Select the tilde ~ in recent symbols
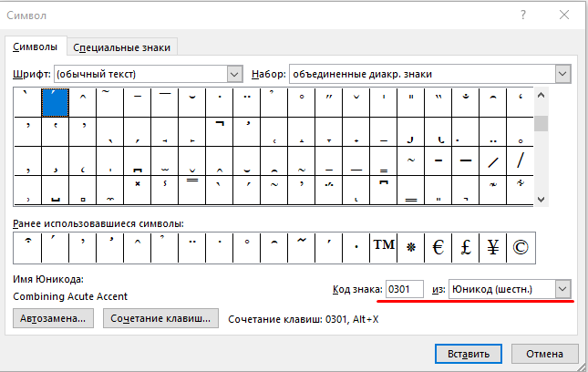This screenshot has width=588, height=372. [300, 246]
